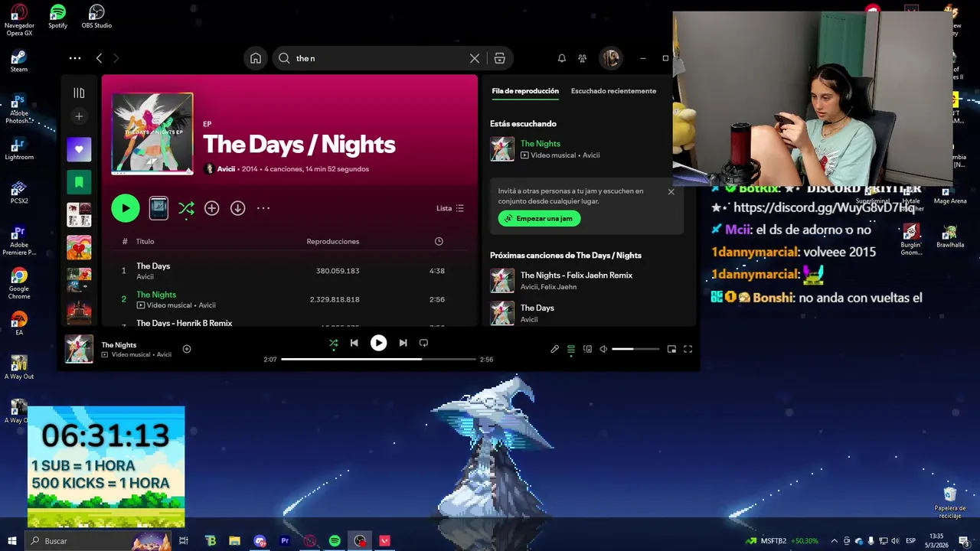Toggle shuffle for the EP beside the play button
The height and width of the screenshot is (551, 980).
coord(186,208)
